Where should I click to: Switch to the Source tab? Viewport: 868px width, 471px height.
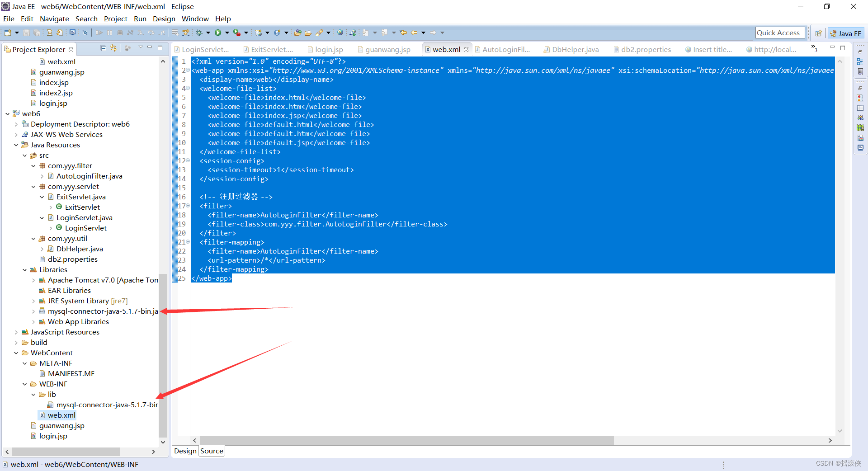pyautogui.click(x=212, y=451)
